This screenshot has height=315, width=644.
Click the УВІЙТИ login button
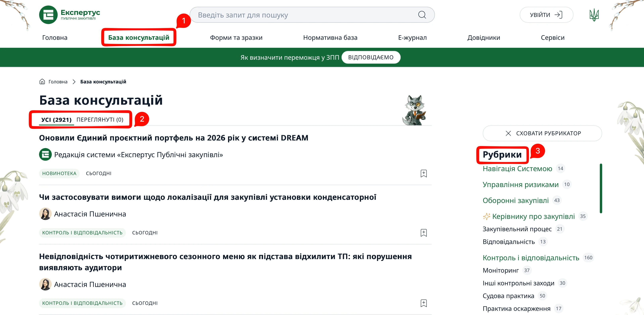coord(546,15)
